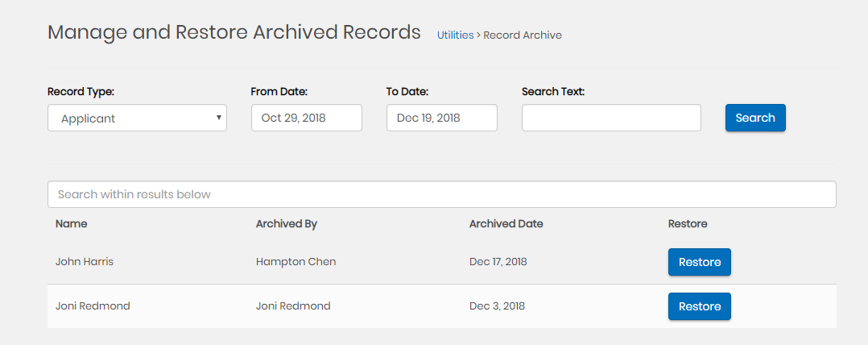Click the 'Search within results below' field
Screen dimensions: 868x345
click(441, 194)
